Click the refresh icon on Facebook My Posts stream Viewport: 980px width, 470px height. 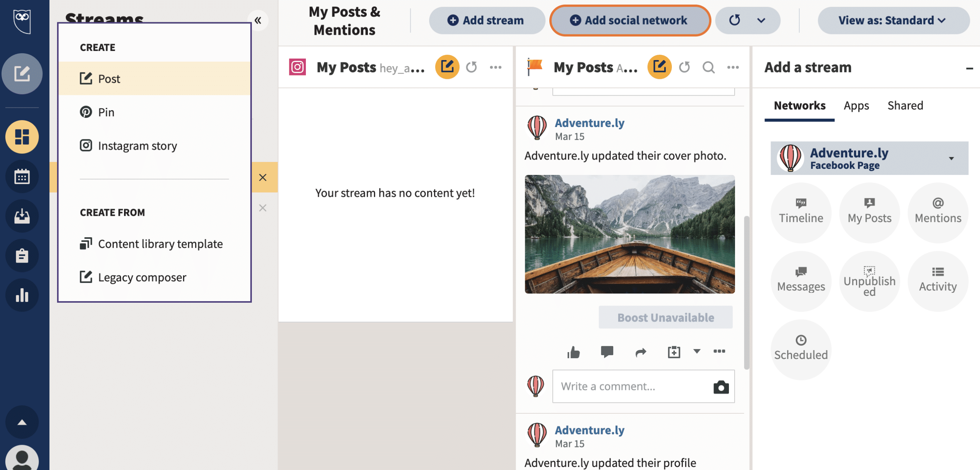coord(686,66)
